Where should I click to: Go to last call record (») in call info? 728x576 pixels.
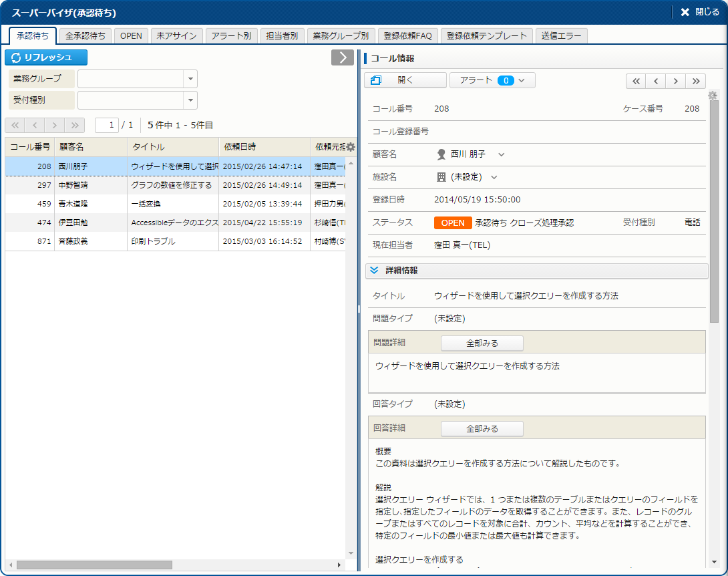[x=695, y=81]
